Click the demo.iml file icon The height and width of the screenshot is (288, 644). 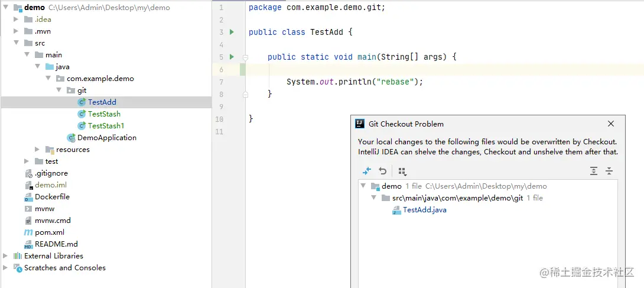click(28, 185)
